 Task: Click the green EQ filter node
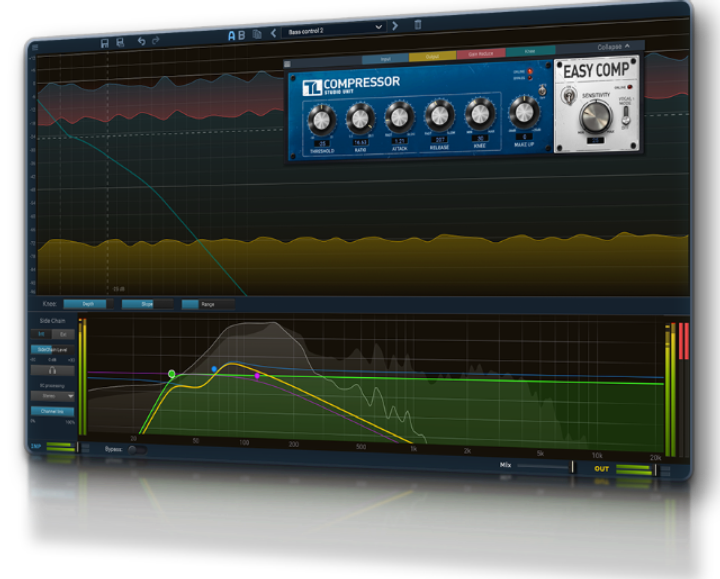172,374
